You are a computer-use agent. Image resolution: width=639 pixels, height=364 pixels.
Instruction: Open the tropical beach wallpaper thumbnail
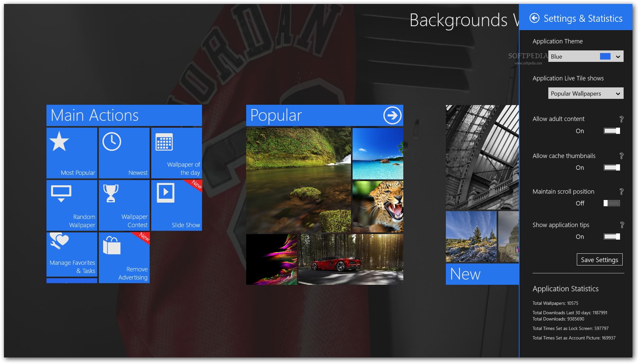tap(378, 154)
